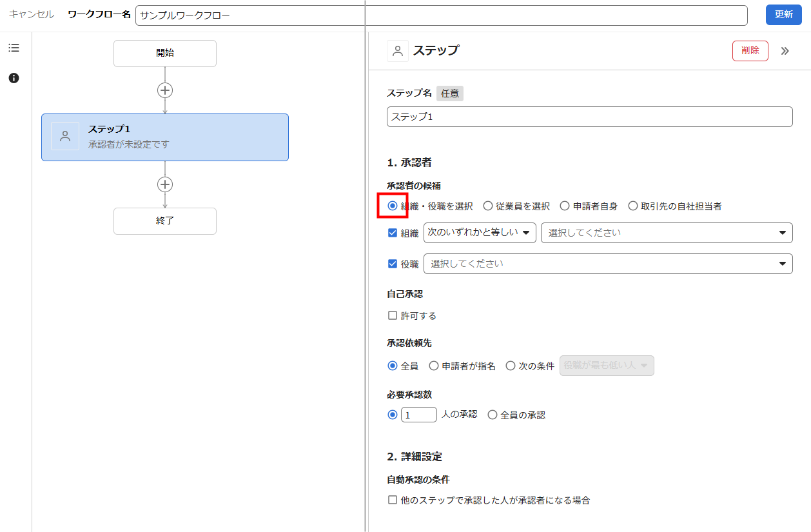
Task: Click the 更新 button
Action: [x=783, y=15]
